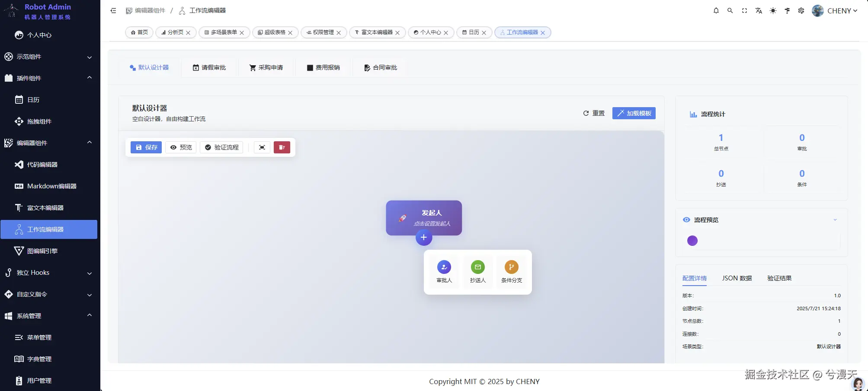The image size is (868, 391).
Task: Click the 加载模板 load template button
Action: pos(634,113)
